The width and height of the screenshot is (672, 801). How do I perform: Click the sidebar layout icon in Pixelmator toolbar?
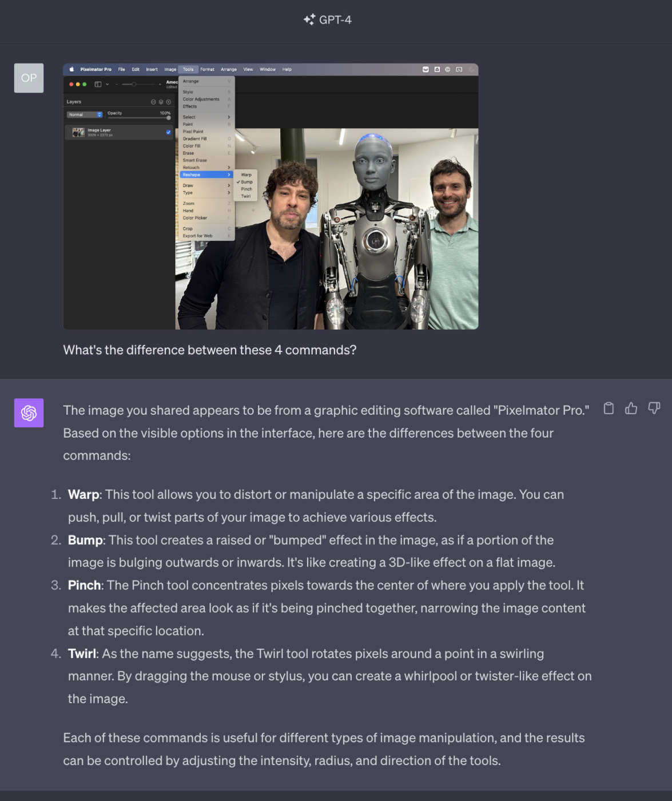(98, 84)
